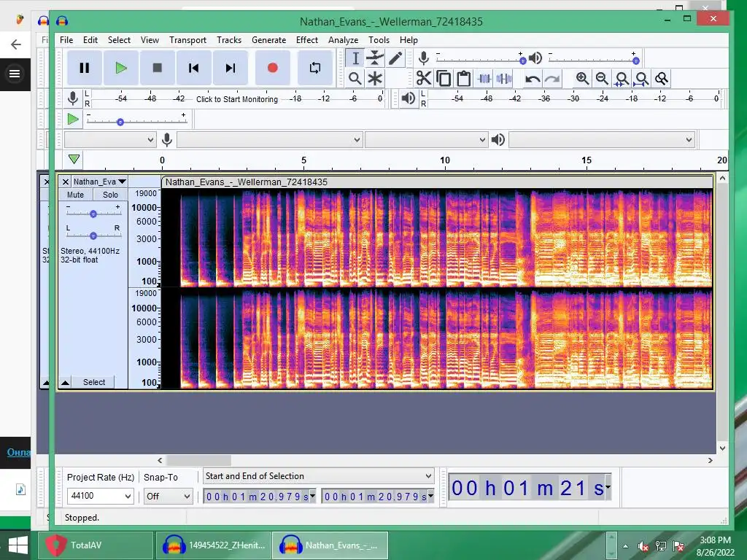Open the Select menu
747x560 pixels.
pos(119,40)
